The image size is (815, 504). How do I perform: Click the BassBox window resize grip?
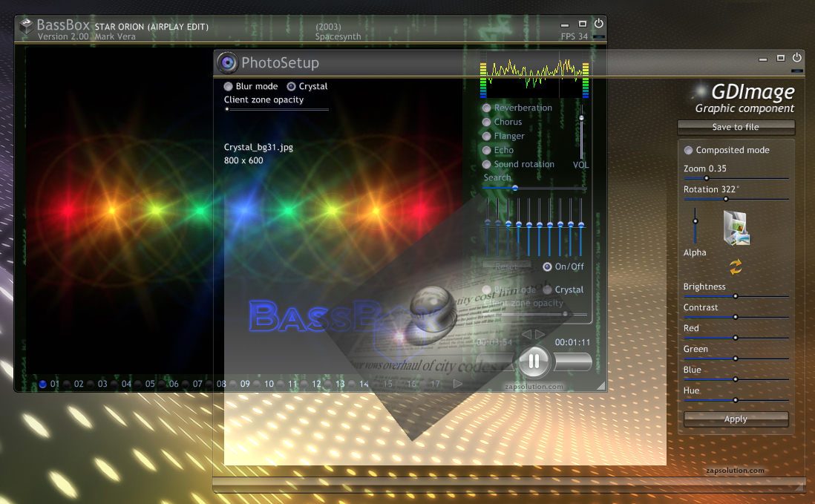tap(600, 385)
